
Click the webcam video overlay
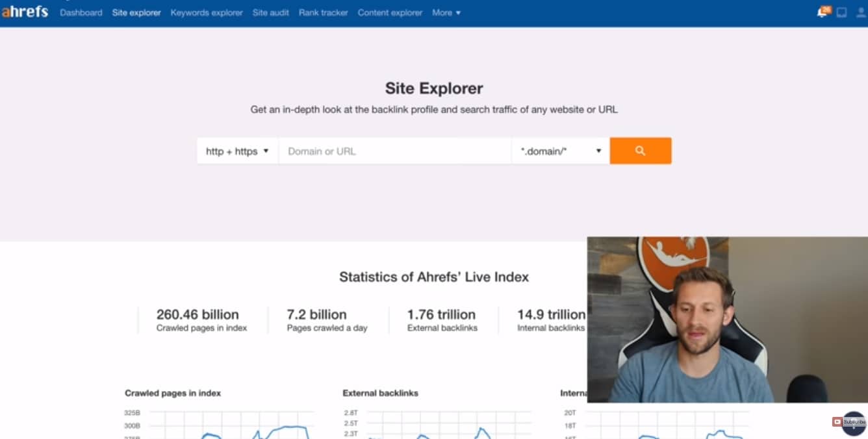[728, 320]
